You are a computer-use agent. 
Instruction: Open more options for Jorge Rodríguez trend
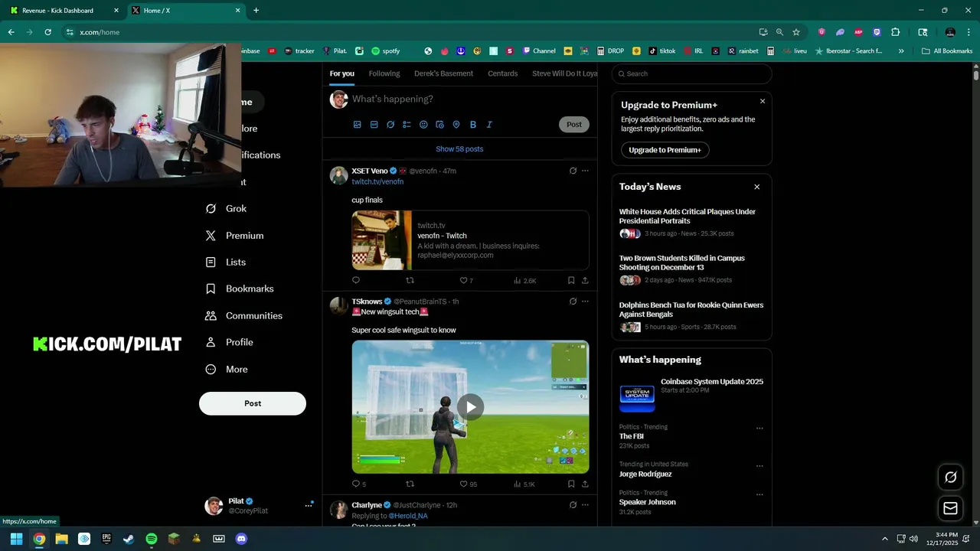click(759, 466)
